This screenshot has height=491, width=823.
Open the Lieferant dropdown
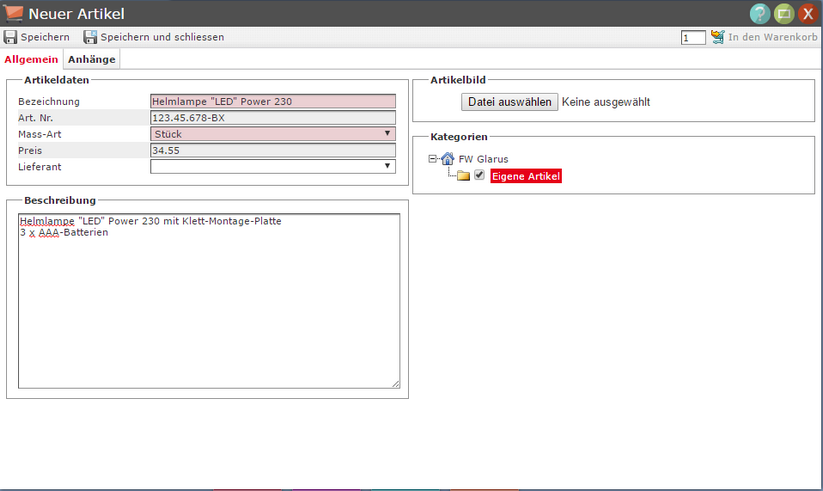tap(272, 166)
